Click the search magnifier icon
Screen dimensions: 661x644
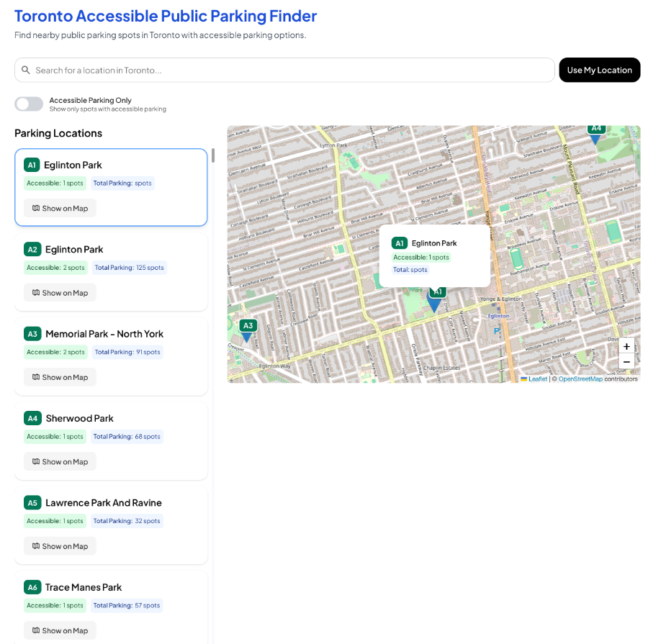coord(26,70)
